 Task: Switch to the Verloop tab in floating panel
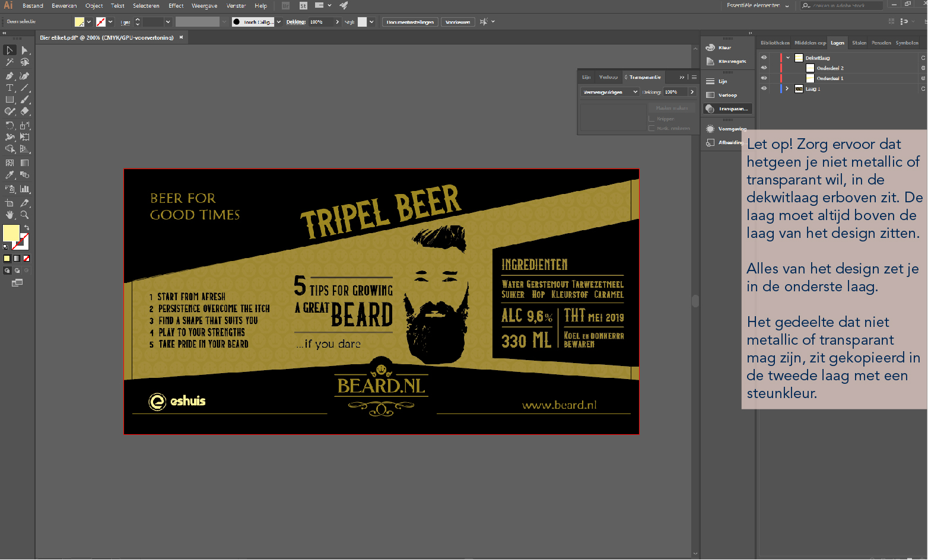(x=608, y=77)
